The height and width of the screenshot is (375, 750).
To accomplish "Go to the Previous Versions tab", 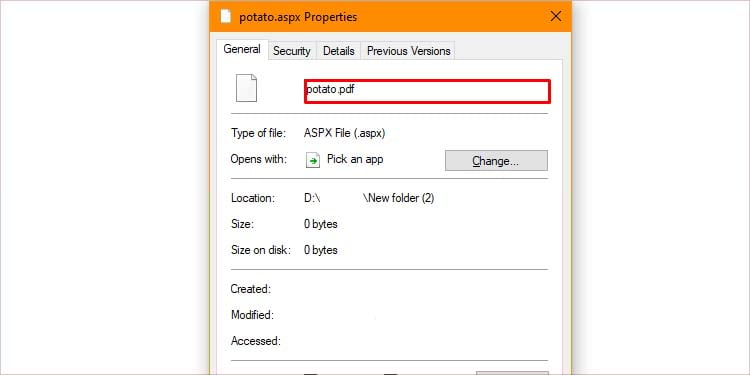I will pyautogui.click(x=408, y=51).
